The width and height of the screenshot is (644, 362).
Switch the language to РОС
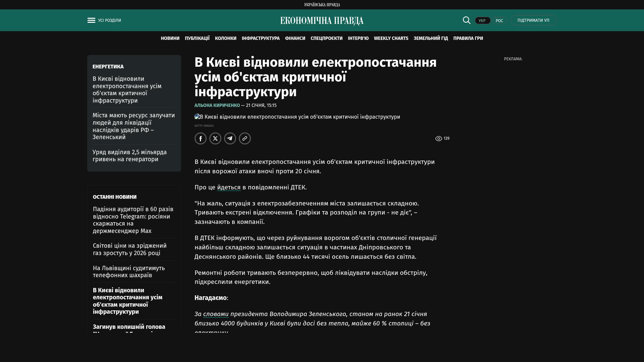pyautogui.click(x=499, y=20)
